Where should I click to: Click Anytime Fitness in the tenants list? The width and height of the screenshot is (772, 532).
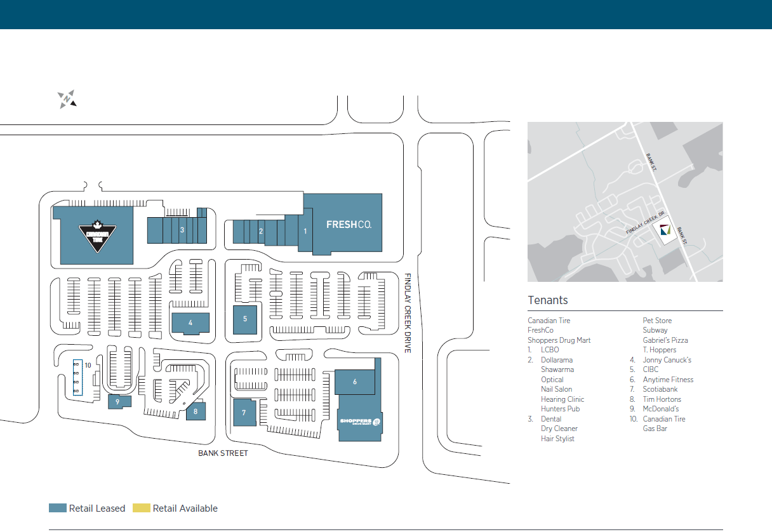pos(668,380)
